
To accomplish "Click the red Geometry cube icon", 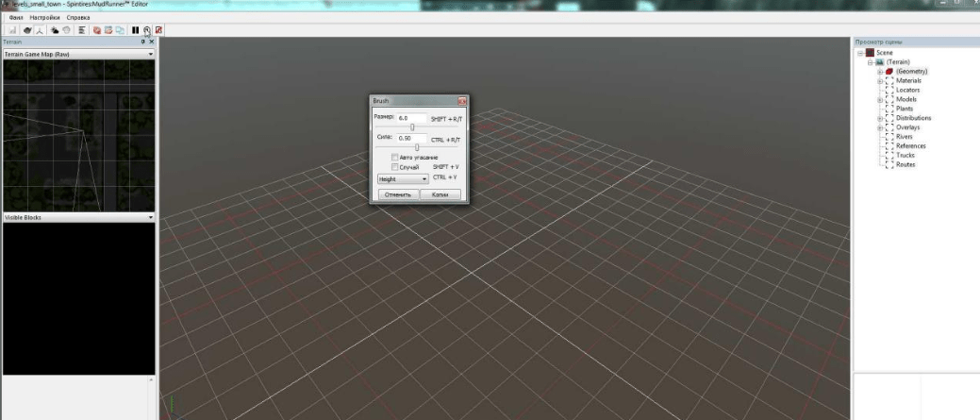I will tap(889, 72).
